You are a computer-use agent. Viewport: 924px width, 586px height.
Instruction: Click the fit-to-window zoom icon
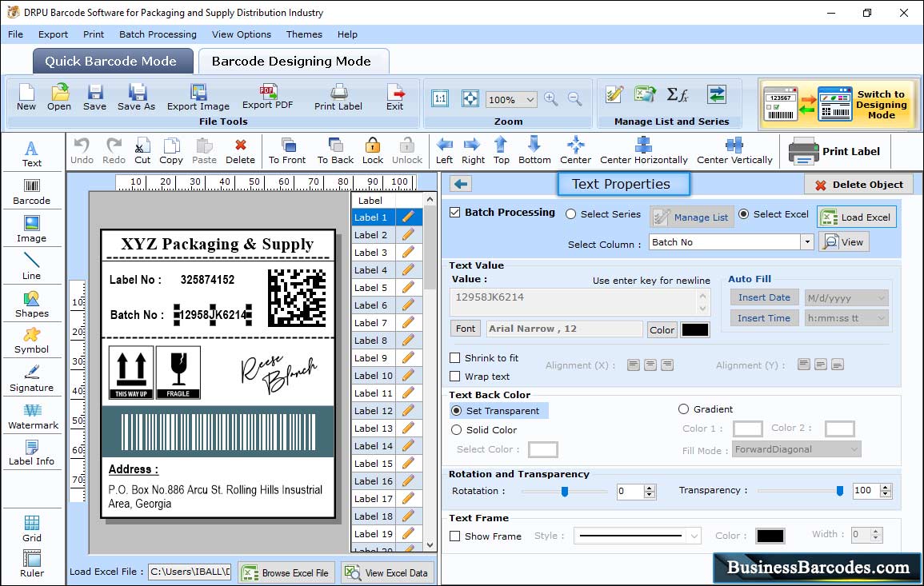470,98
